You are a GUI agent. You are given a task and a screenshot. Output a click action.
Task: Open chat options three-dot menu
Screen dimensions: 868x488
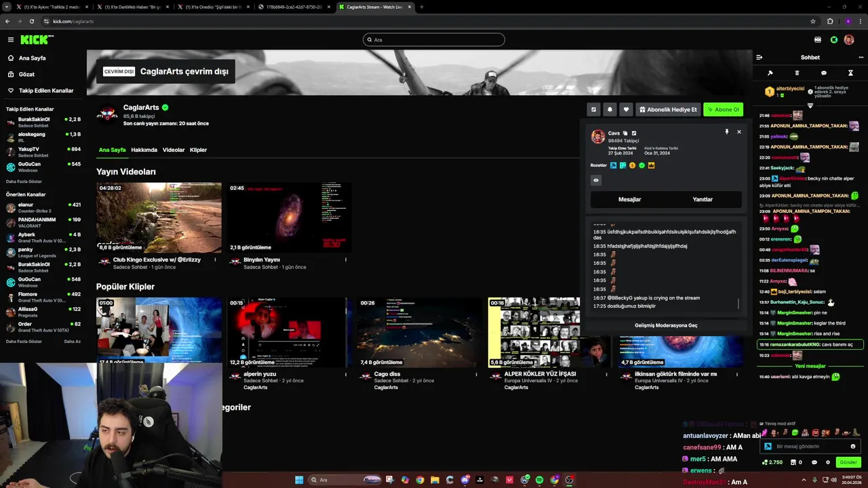(861, 57)
